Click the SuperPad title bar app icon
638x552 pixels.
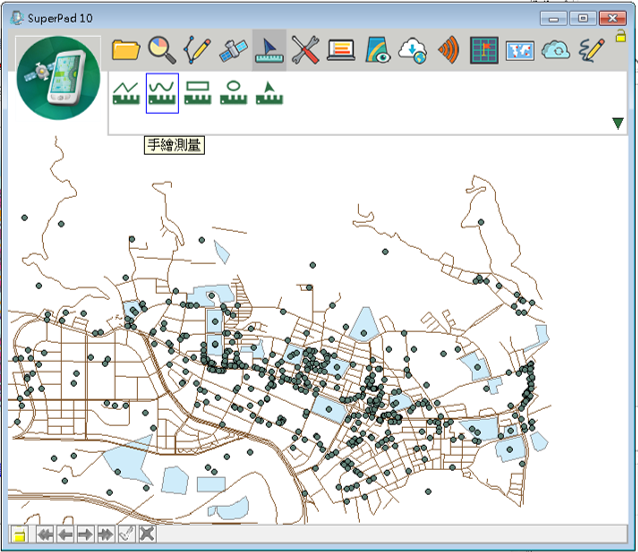click(x=17, y=18)
